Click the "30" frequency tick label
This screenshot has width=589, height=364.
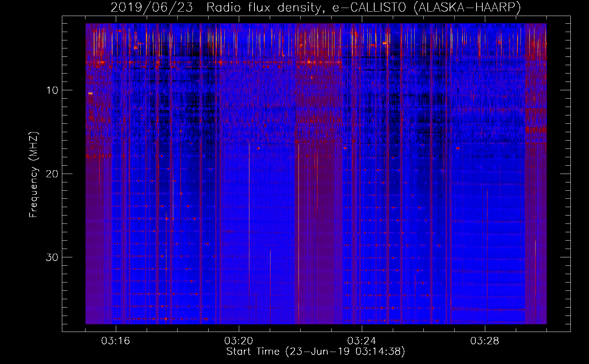[52, 257]
